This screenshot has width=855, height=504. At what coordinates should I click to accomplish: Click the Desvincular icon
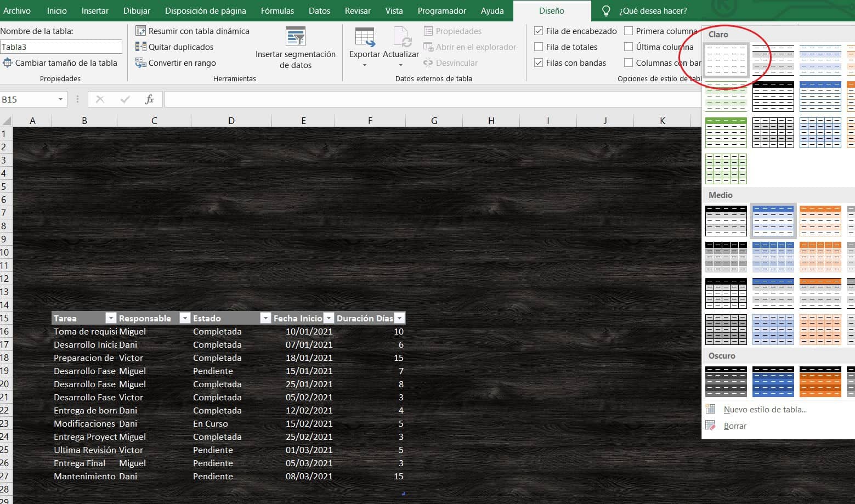coord(428,63)
